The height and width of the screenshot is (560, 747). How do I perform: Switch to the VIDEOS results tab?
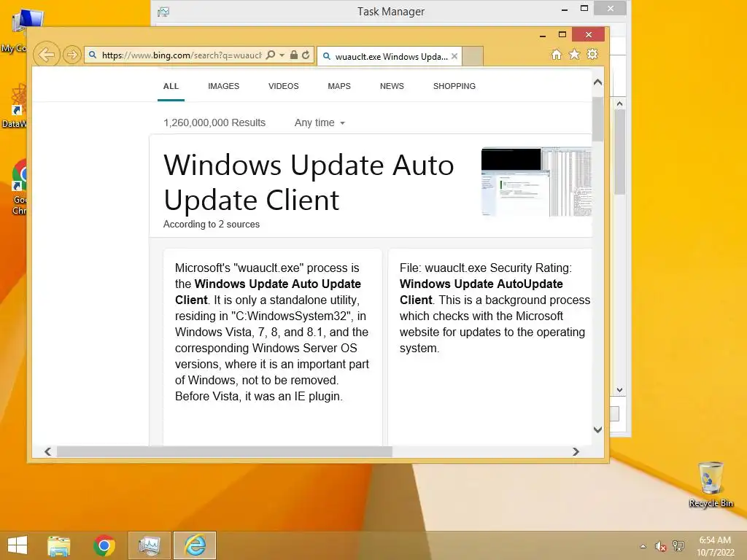(284, 86)
